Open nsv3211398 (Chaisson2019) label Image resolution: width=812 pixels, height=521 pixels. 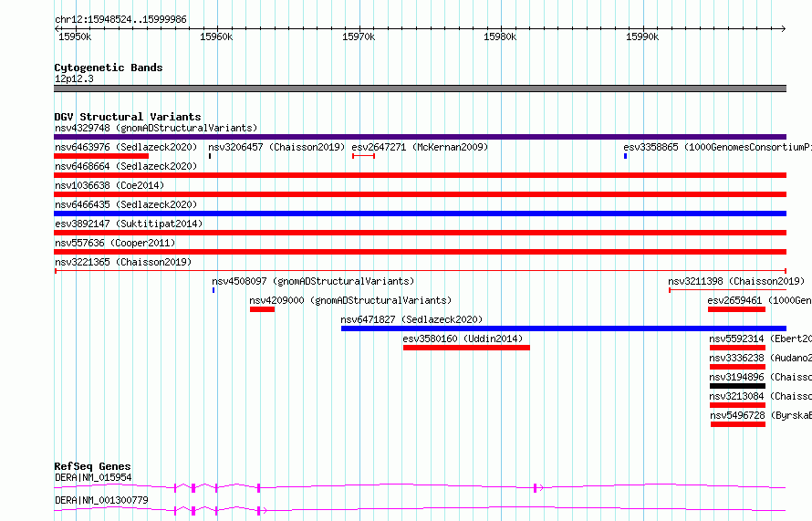point(736,281)
